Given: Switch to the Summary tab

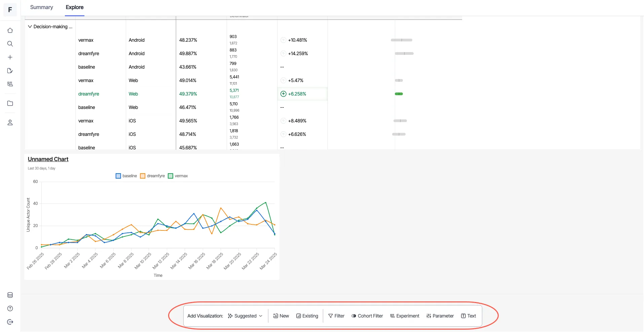Looking at the screenshot, I should 42,7.
